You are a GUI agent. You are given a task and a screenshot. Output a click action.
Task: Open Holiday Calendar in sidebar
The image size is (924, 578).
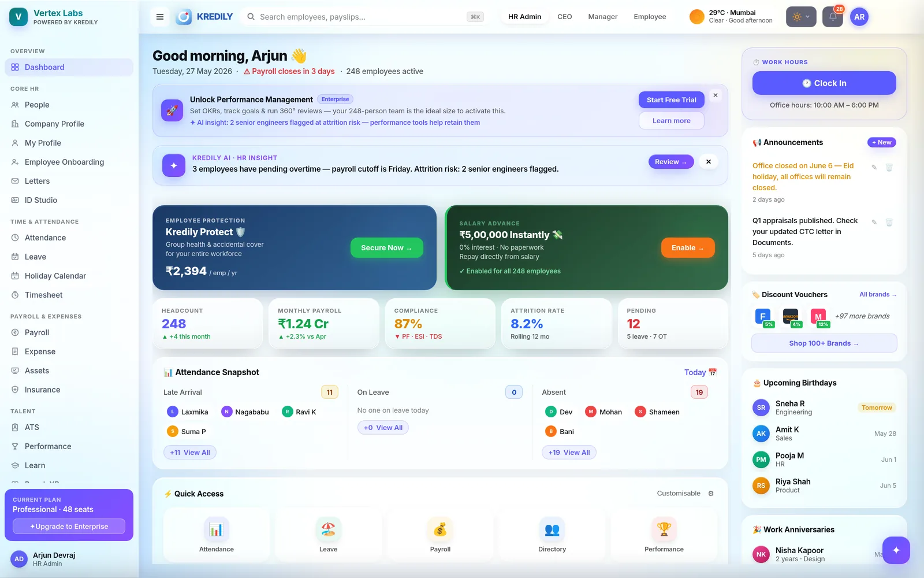(x=69, y=276)
